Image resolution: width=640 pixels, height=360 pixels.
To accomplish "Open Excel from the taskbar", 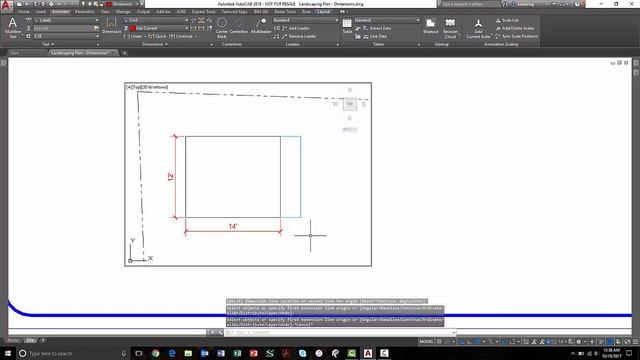I will (237, 353).
